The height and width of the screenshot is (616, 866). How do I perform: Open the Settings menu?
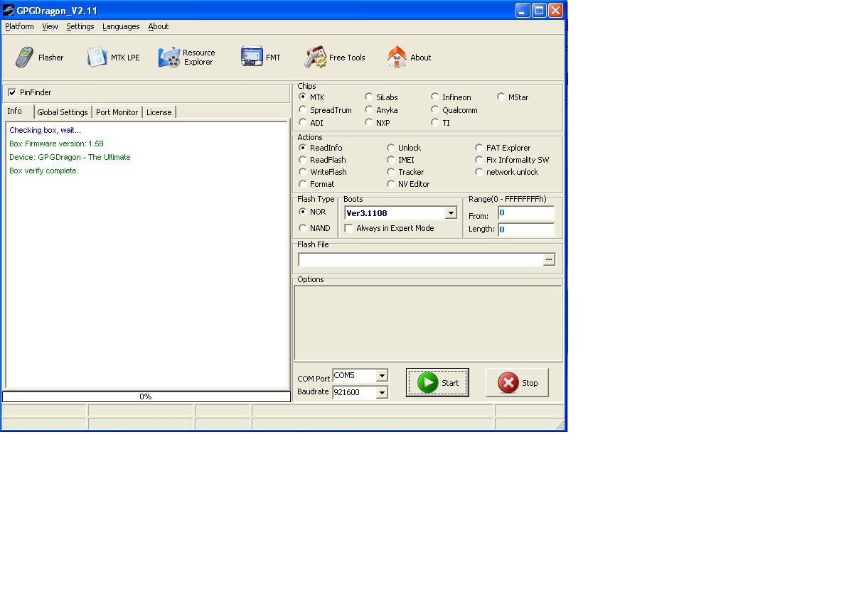click(80, 26)
